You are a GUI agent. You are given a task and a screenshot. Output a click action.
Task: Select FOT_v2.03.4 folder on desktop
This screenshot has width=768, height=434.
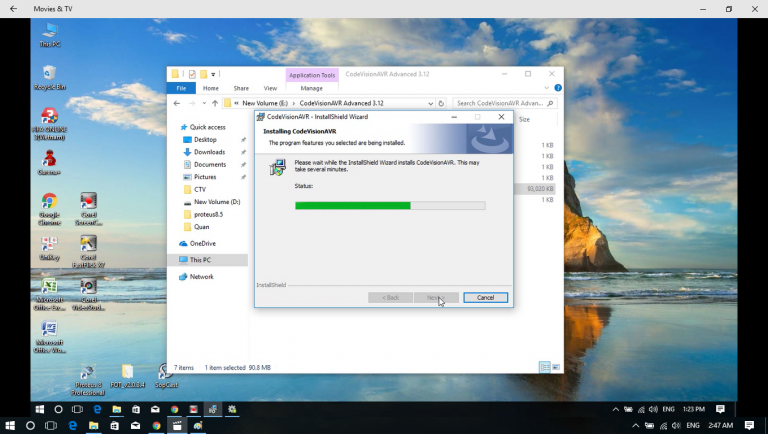point(127,376)
